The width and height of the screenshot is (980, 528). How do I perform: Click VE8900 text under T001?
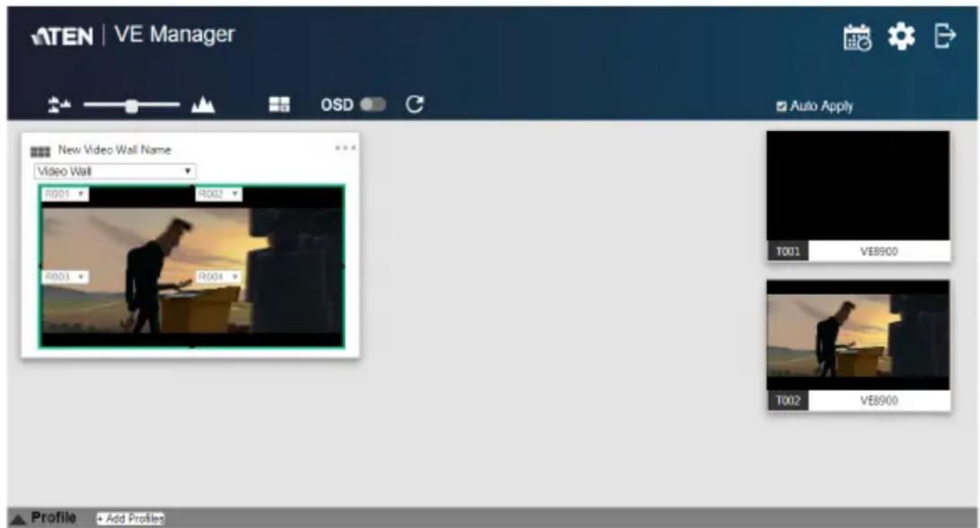879,251
